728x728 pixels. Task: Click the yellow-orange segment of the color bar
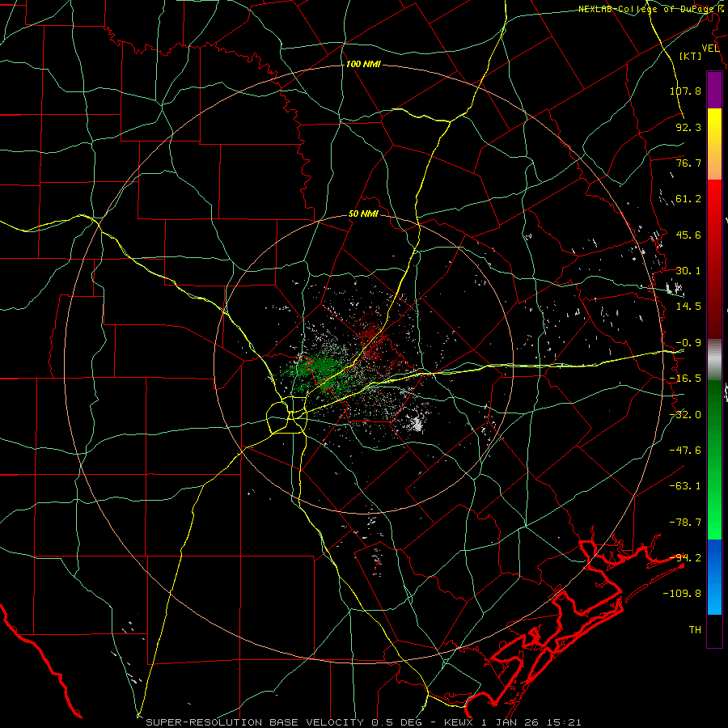click(714, 144)
